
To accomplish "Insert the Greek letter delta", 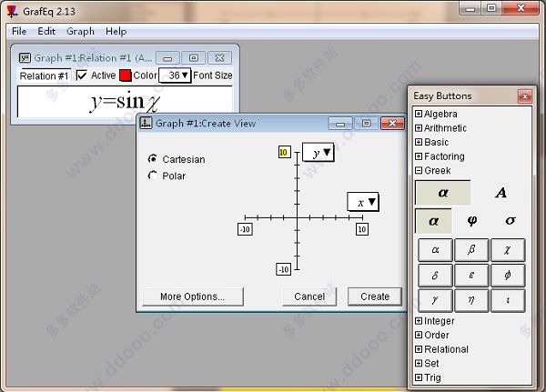I will [x=435, y=276].
